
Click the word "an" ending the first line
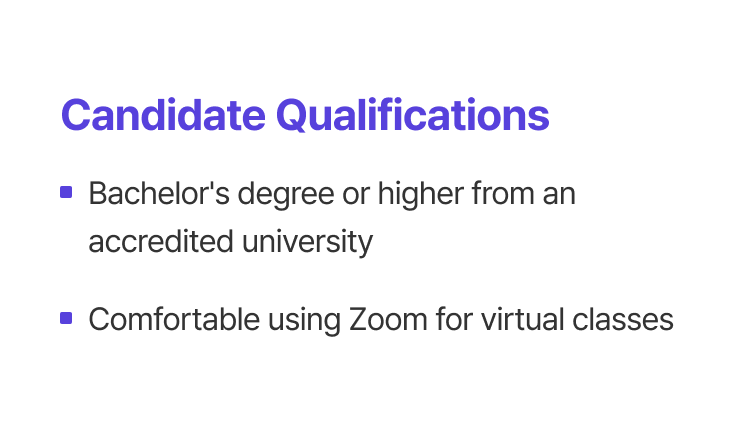point(560,193)
